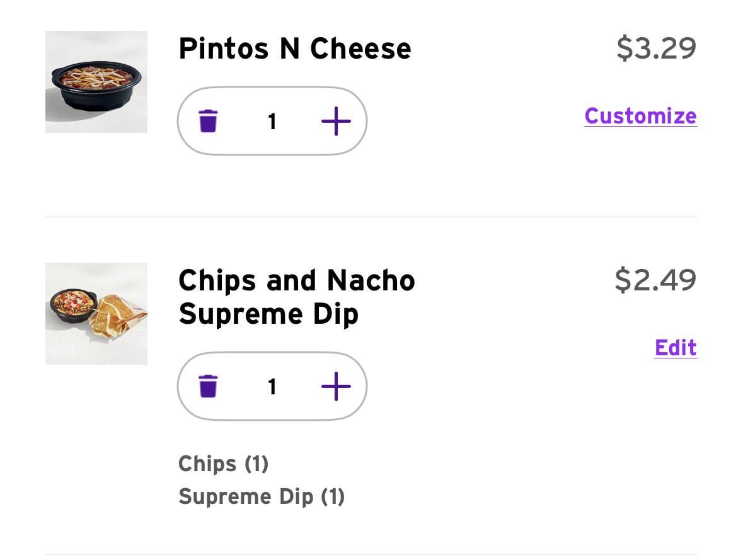Image resolution: width=743 pixels, height=560 pixels.
Task: Add one more Chips and Nacho Supreme Dip
Action: pos(336,386)
